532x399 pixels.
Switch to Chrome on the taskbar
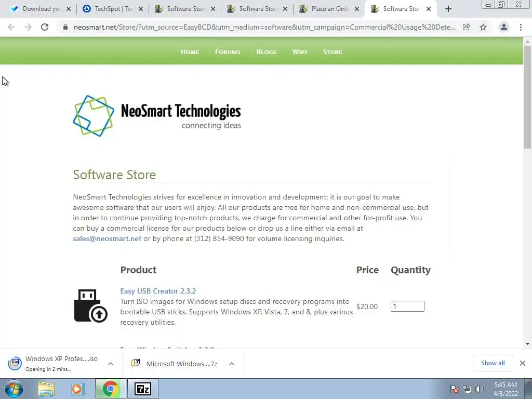click(110, 389)
